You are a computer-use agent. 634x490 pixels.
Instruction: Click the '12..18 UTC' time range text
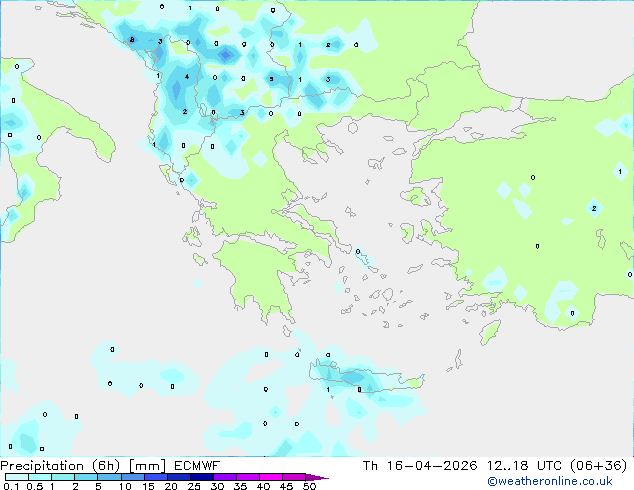[x=524, y=466]
